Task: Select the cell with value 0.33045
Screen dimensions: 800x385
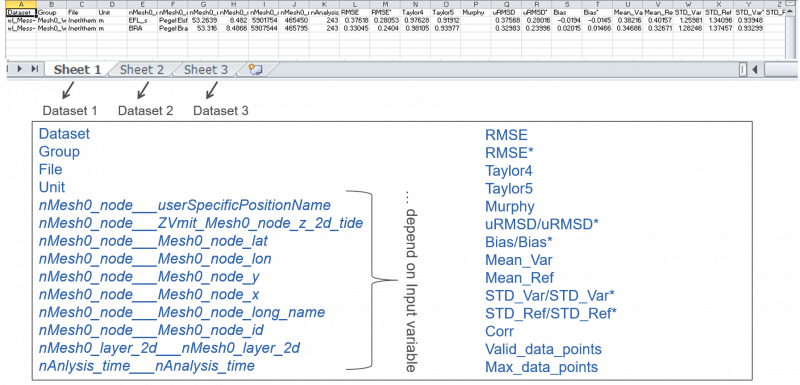Action: [x=355, y=29]
